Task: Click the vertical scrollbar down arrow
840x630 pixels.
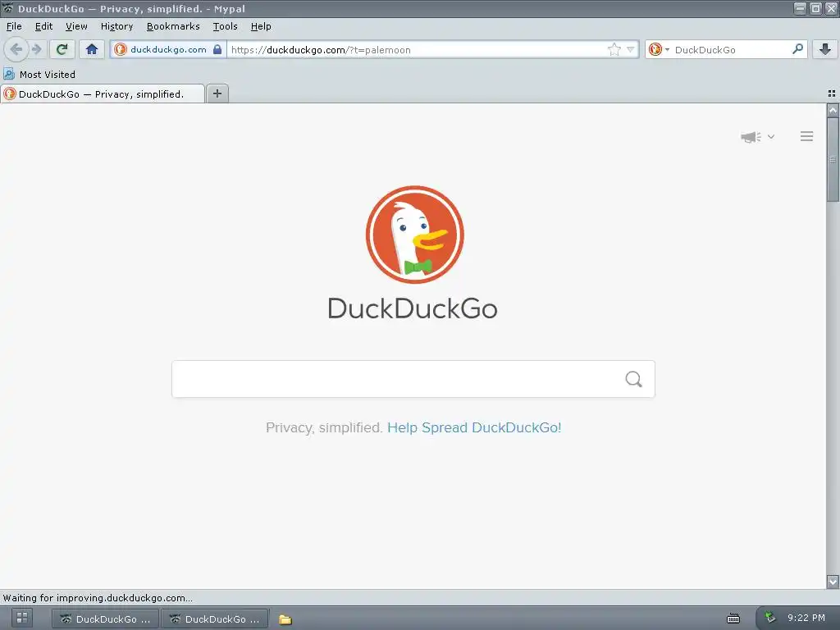Action: click(833, 582)
